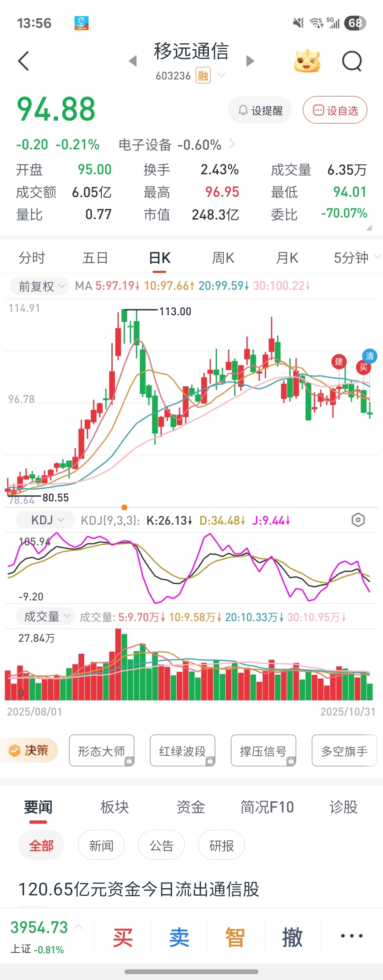This screenshot has height=980, width=383.
Task: Switch to the 资金 tab
Action: click(191, 807)
